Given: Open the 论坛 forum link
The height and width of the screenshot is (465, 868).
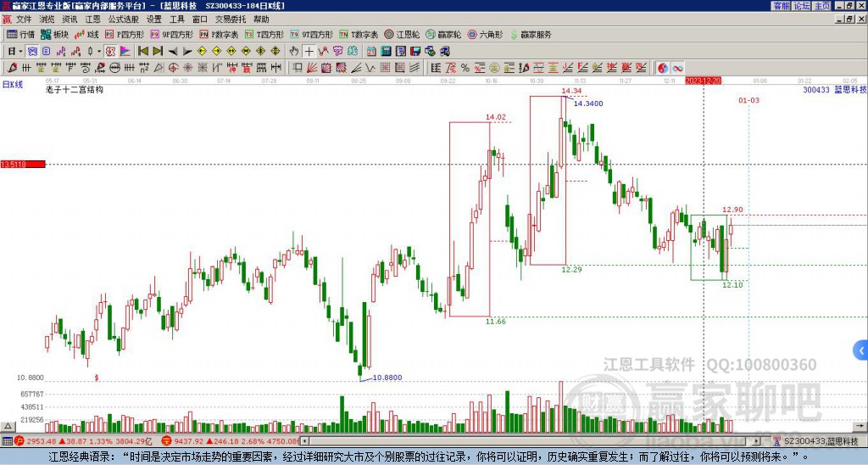Looking at the screenshot, I should click(802, 6).
